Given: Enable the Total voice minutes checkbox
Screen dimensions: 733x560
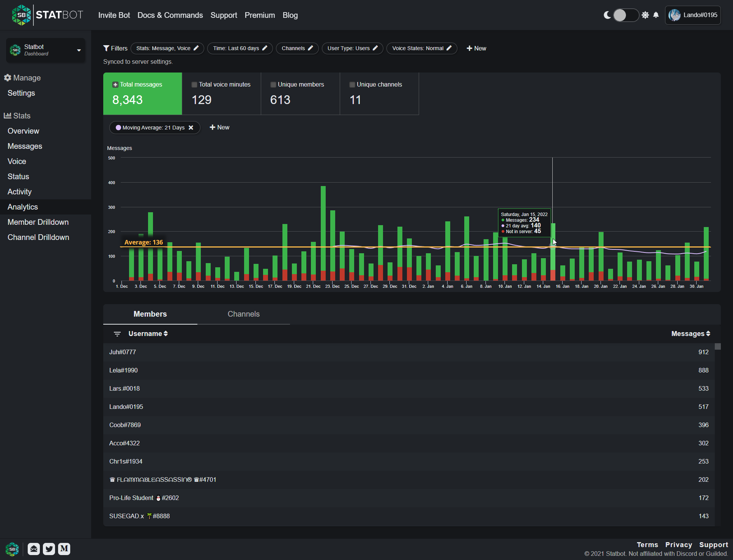Looking at the screenshot, I should tap(194, 85).
